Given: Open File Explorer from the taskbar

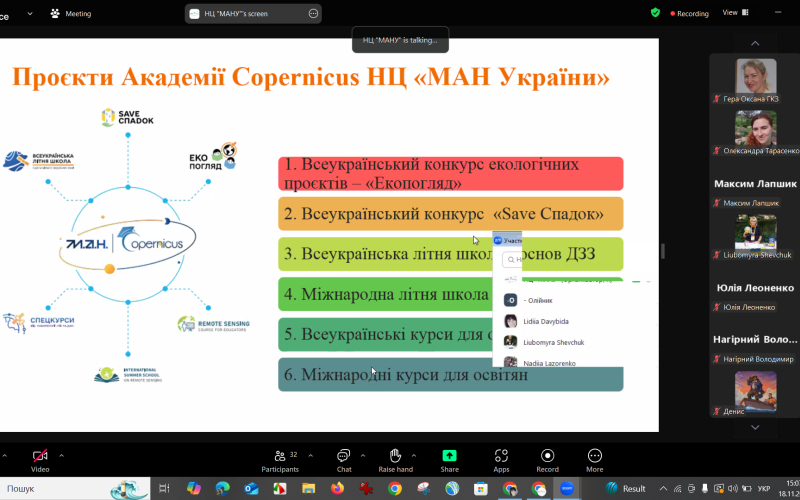Looking at the screenshot, I should click(x=308, y=489).
